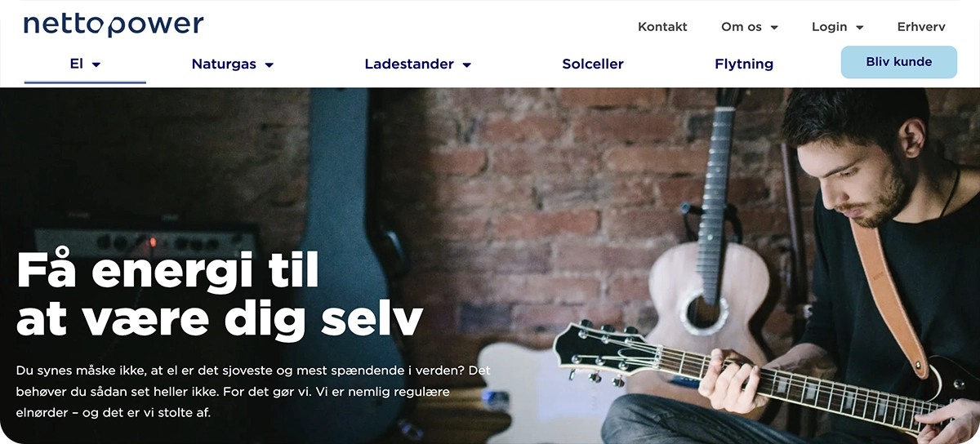The image size is (980, 444).
Task: Expand the arrow beside Login
Action: coord(859,28)
